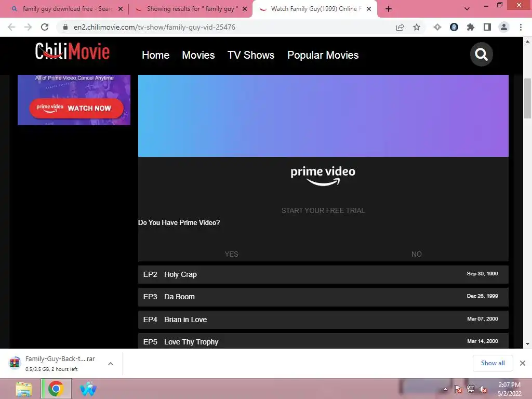Reload the page with the refresh icon
The image size is (532, 399).
pos(45,27)
